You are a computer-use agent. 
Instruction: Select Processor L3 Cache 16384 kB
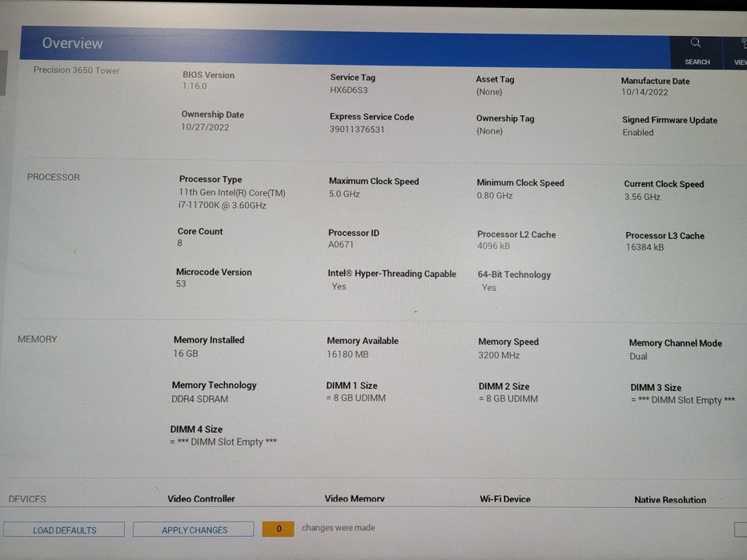click(x=645, y=247)
